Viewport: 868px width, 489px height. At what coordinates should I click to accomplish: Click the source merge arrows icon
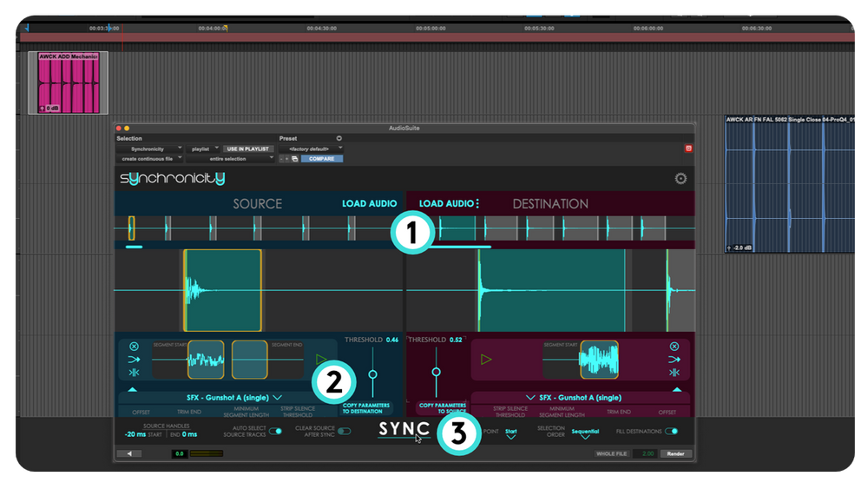click(134, 360)
